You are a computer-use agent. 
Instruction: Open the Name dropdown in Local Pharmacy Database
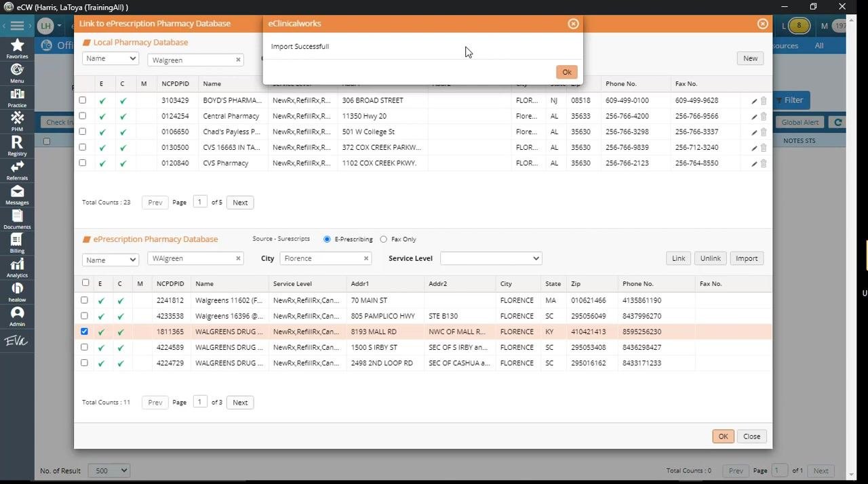(111, 59)
